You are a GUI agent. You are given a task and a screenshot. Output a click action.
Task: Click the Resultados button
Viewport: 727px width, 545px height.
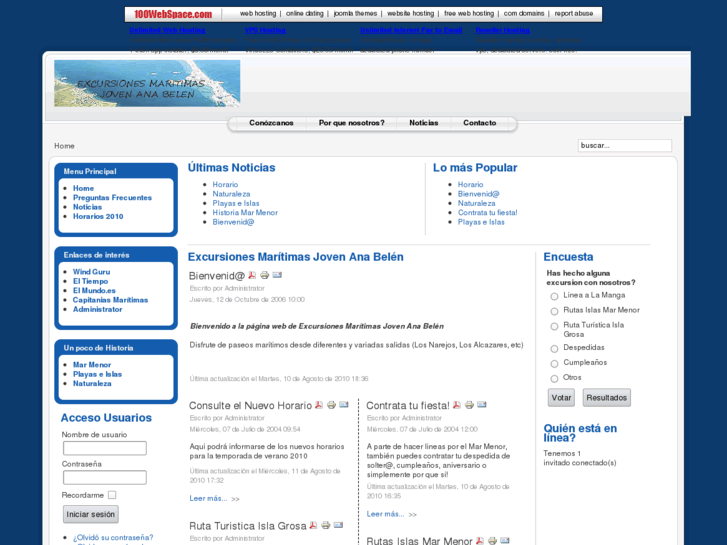[606, 398]
